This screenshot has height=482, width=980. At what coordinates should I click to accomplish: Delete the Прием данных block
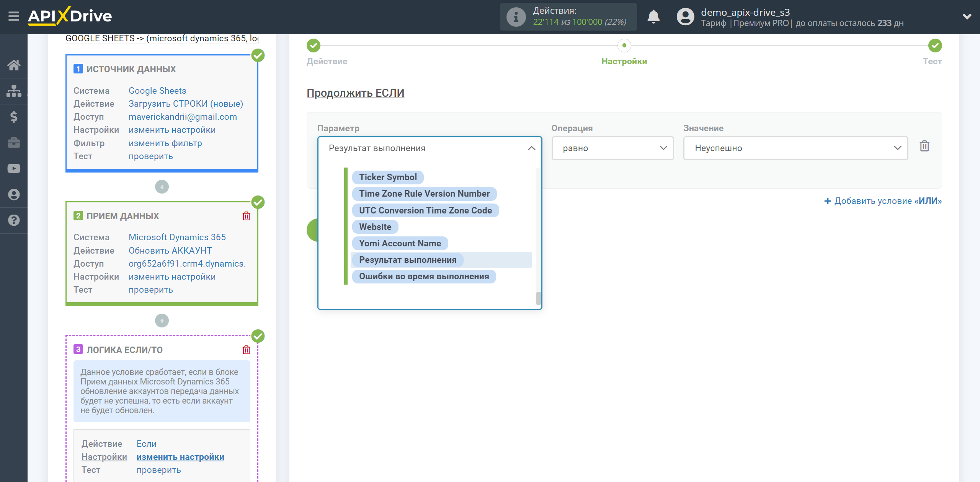tap(246, 216)
